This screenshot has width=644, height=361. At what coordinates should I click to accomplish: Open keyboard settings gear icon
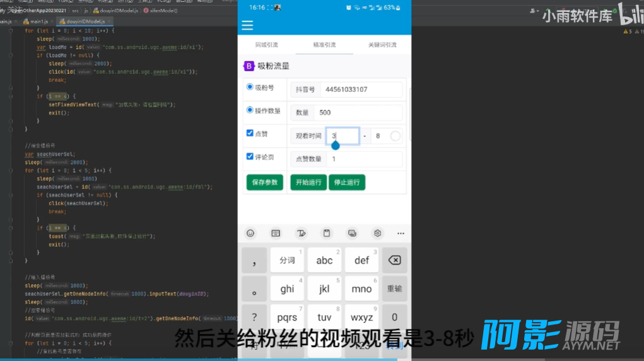tap(377, 233)
